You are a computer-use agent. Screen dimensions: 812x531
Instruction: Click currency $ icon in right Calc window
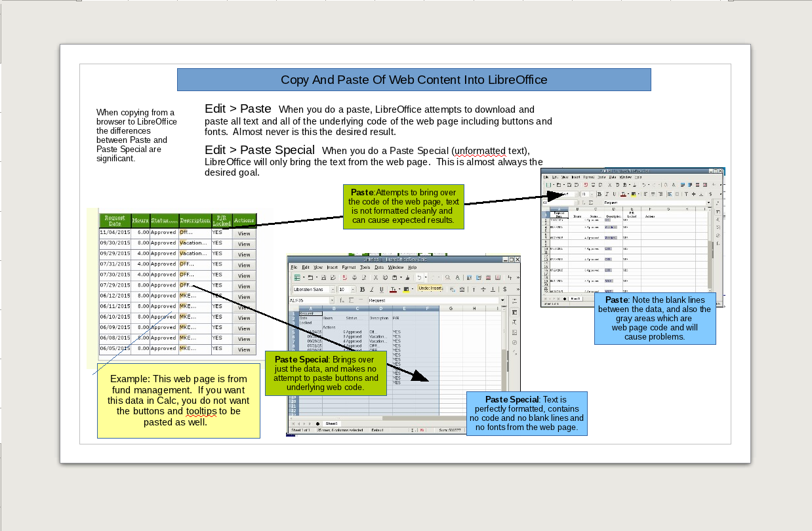pos(710,194)
